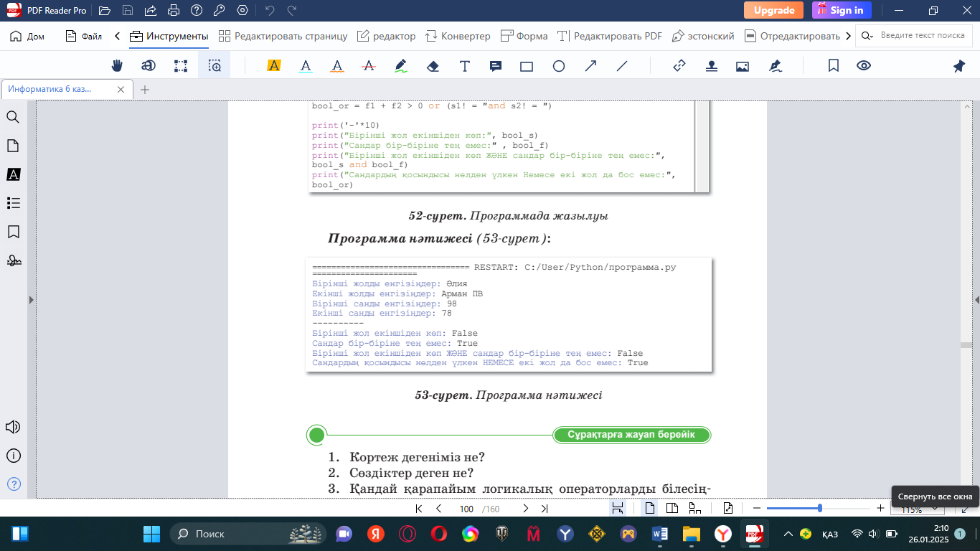Screen dimensions: 980x551
Task: Select the hand pan tool
Action: 117,66
